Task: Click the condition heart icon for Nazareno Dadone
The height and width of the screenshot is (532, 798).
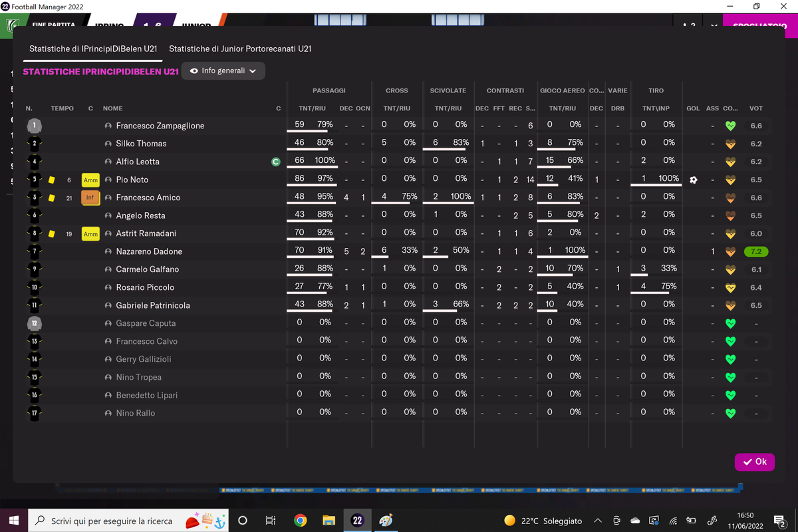Action: coord(730,251)
